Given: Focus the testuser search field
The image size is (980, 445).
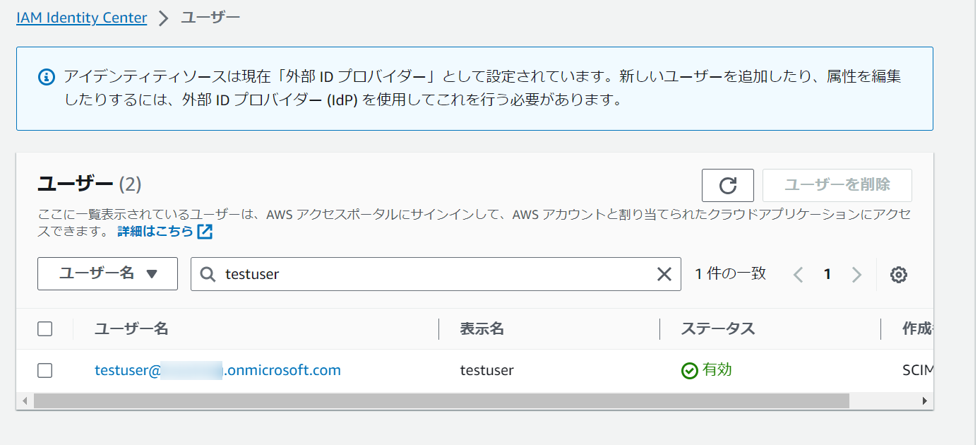Looking at the screenshot, I should 436,274.
